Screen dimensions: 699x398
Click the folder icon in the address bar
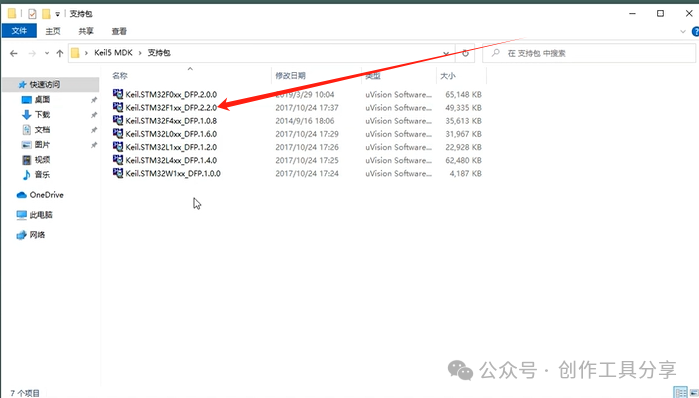click(75, 53)
